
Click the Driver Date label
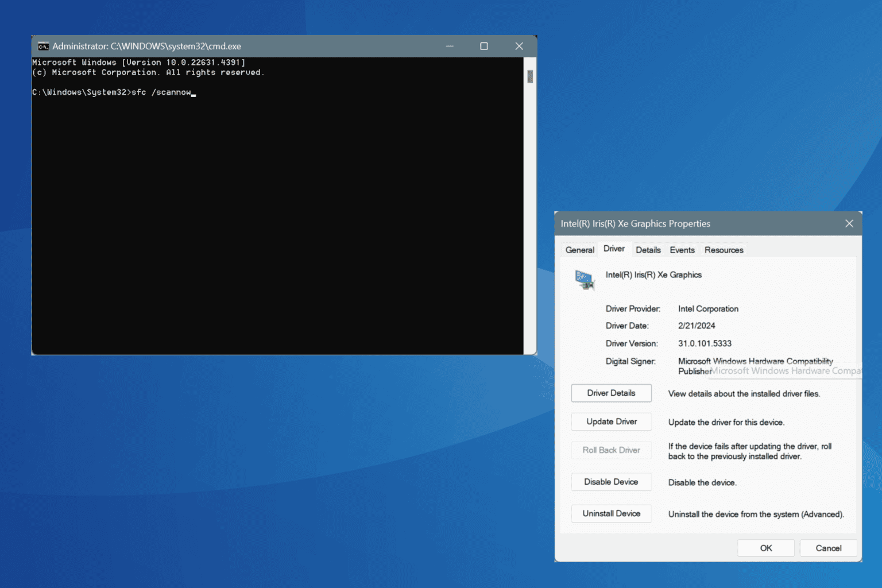[627, 326]
